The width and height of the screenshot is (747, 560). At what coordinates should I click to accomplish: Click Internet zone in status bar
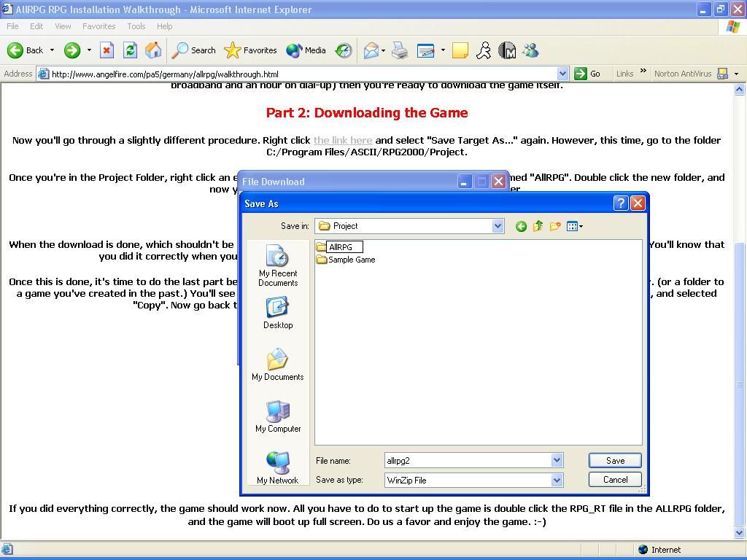coord(659,550)
